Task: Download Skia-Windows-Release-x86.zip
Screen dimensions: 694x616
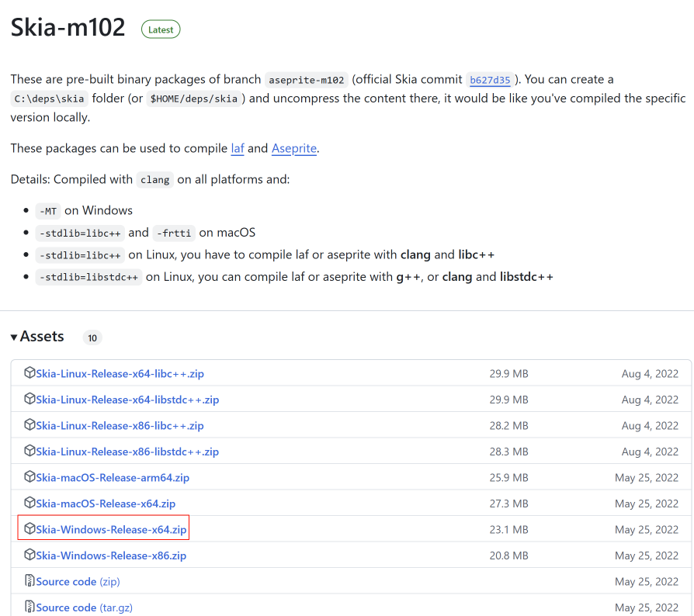Action: [x=111, y=555]
